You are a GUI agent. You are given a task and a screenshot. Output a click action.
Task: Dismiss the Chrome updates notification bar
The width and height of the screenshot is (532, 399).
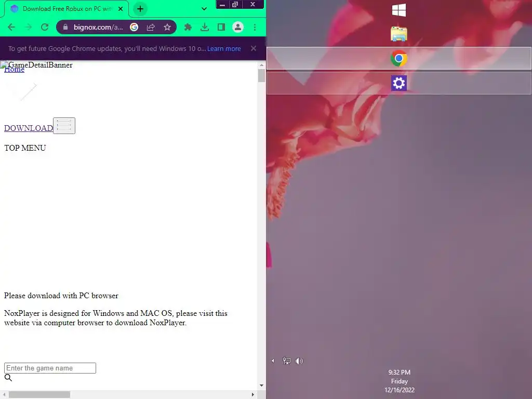[x=254, y=48]
